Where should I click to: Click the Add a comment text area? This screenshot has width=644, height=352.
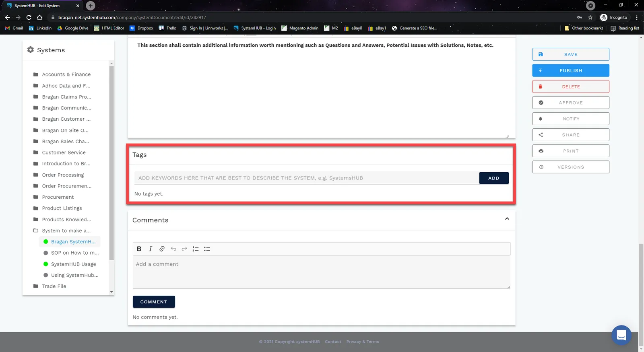(x=321, y=272)
